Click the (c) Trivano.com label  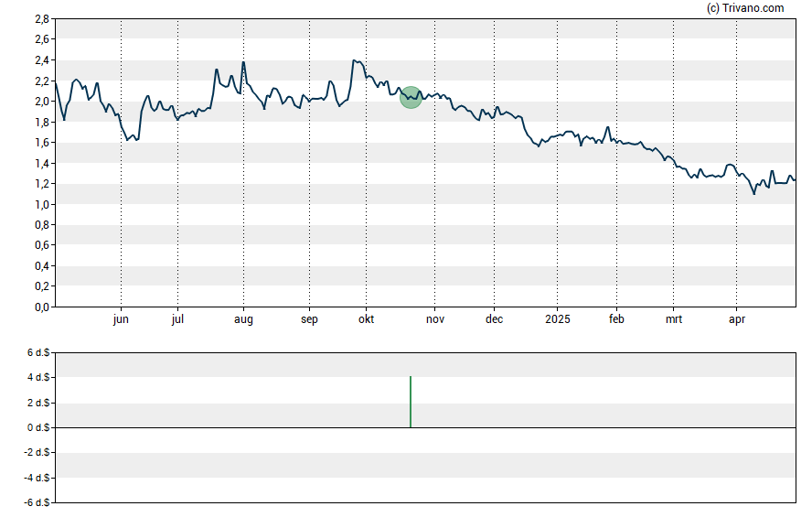[745, 7]
